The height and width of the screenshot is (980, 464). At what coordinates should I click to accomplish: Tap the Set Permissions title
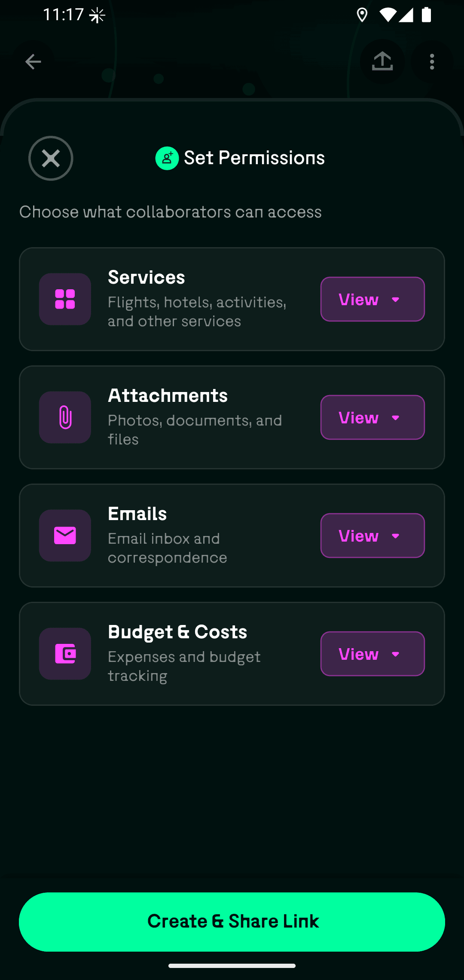[x=254, y=158]
